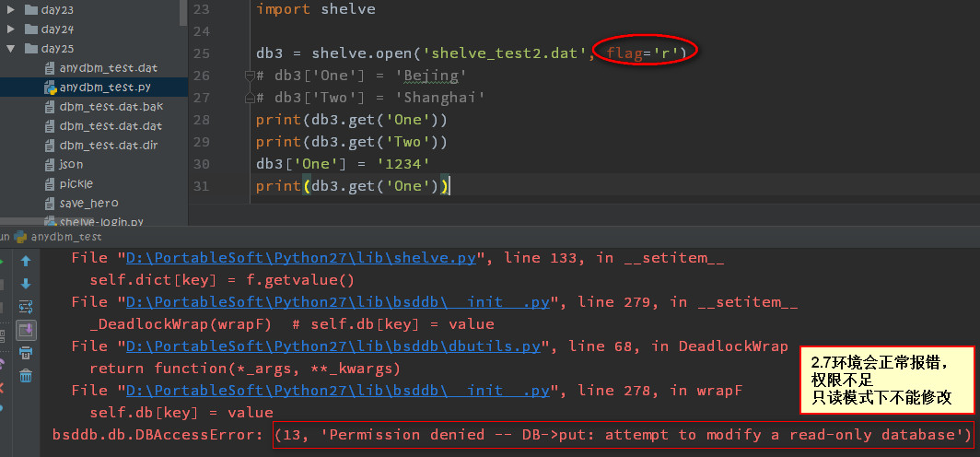
Task: Click the commented db3['One'] = 'Bejing' line
Action: [x=361, y=76]
